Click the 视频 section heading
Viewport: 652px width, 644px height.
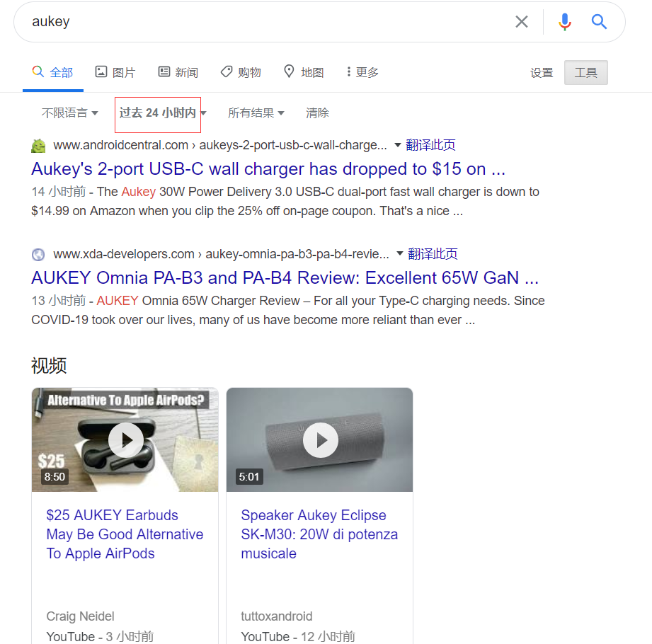[x=49, y=365]
